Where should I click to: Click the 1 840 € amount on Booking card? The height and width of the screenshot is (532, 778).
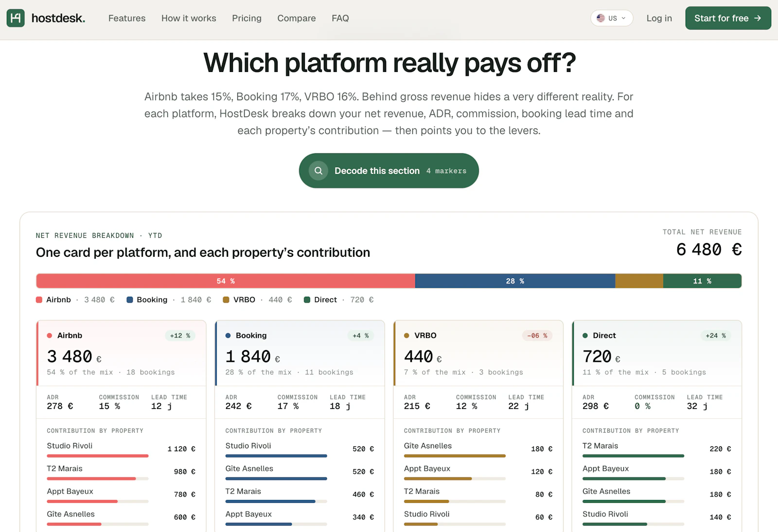(x=252, y=356)
